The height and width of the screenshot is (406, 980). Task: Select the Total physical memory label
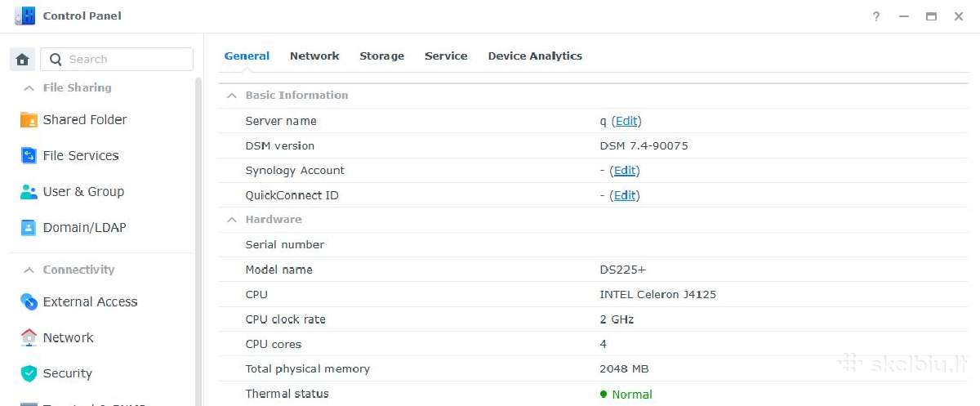click(x=307, y=369)
